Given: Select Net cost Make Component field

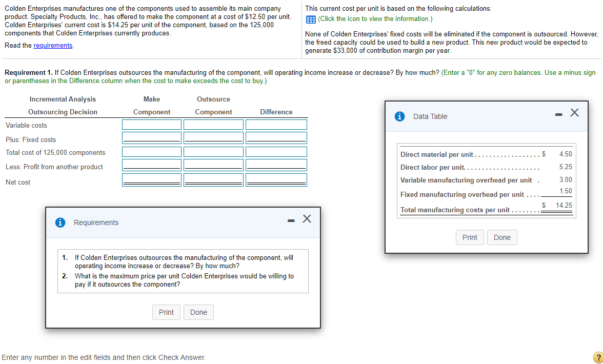Looking at the screenshot, I should click(x=152, y=180).
